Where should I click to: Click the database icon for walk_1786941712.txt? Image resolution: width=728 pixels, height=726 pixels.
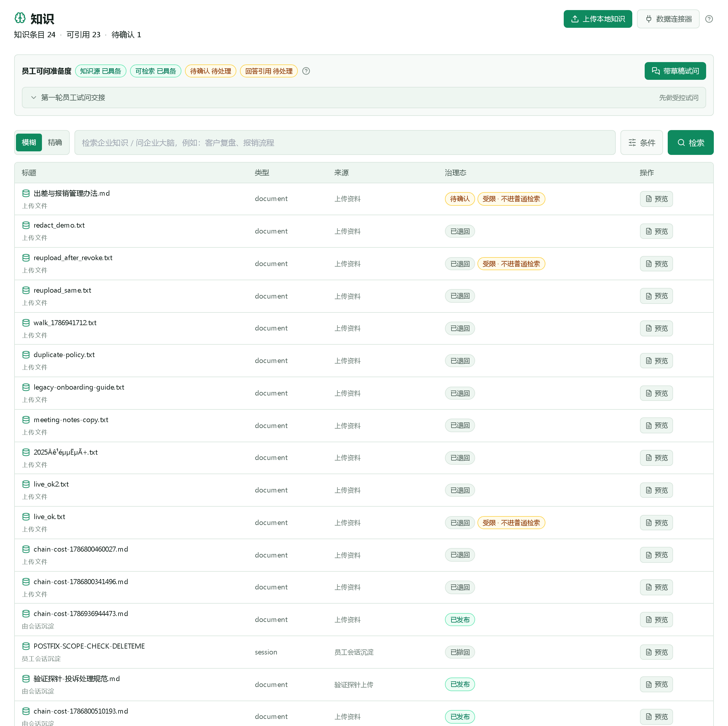tap(26, 323)
